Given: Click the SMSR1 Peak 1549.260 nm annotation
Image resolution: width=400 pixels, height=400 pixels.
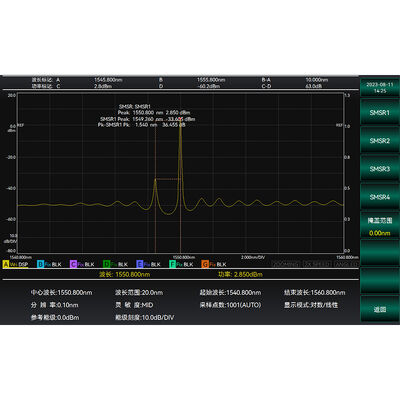Looking at the screenshot, I should (148, 119).
